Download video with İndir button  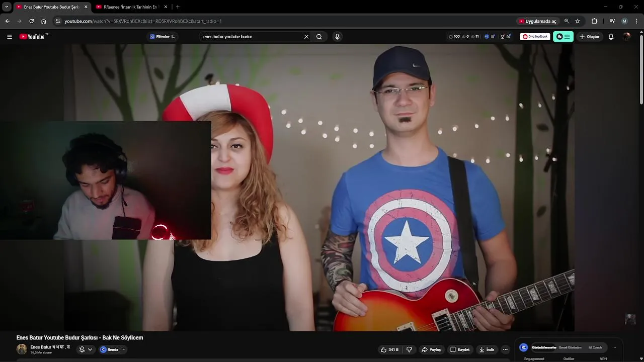tap(487, 349)
